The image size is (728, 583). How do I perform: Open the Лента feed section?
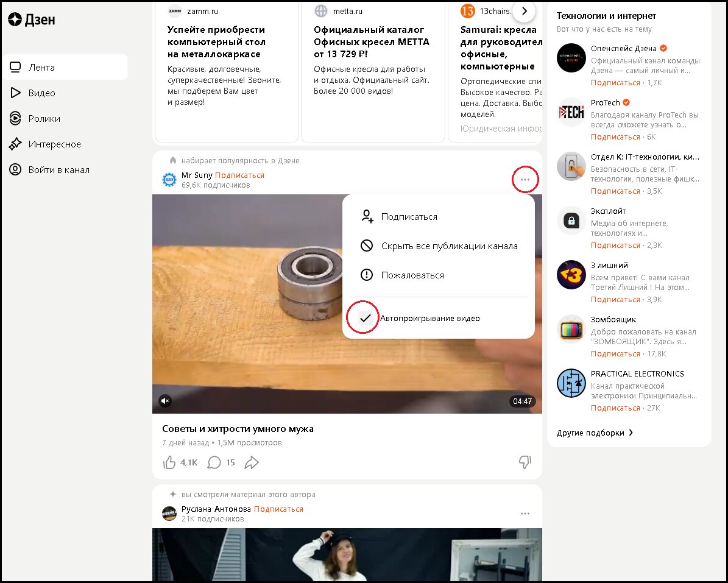[x=65, y=67]
